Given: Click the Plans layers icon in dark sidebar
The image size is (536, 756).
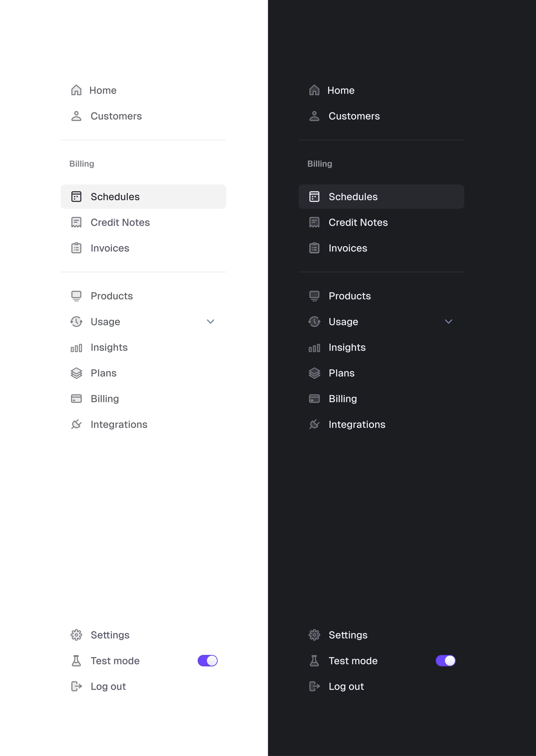Looking at the screenshot, I should coord(314,373).
